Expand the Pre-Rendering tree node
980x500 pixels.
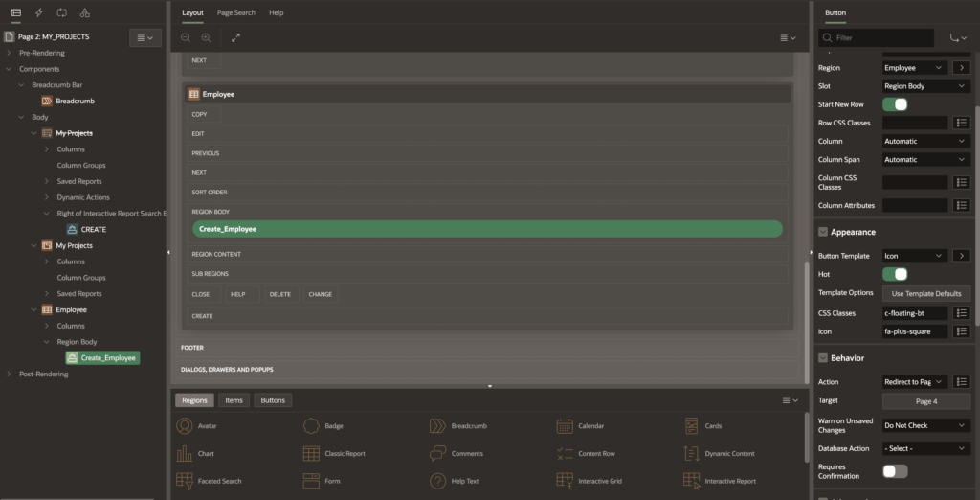tap(10, 53)
